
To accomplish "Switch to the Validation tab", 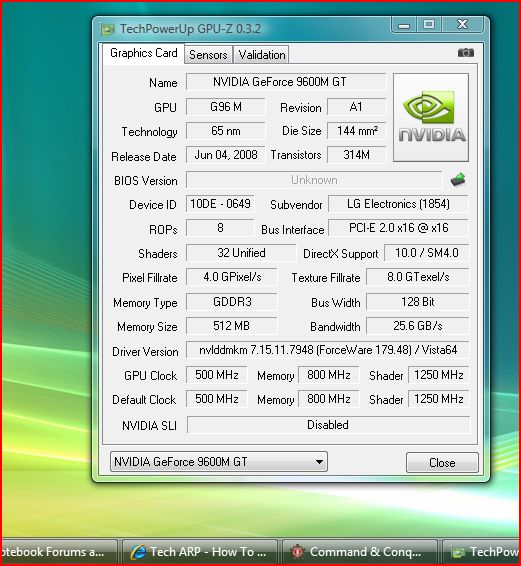I will 262,55.
